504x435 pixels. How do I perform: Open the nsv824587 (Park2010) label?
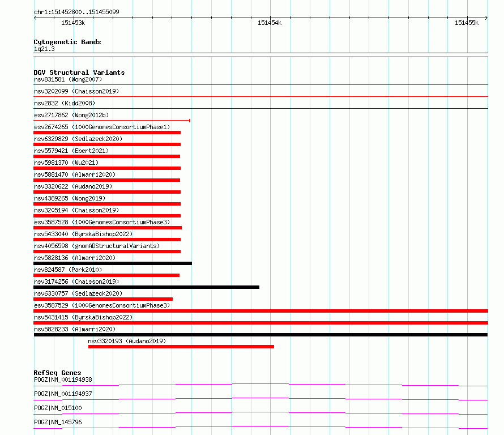click(x=68, y=270)
